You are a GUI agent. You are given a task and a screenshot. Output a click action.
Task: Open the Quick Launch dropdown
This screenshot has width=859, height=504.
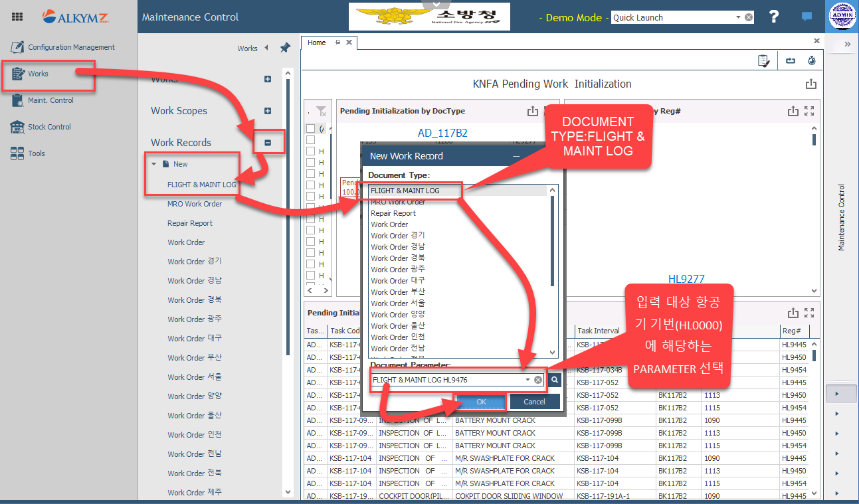[739, 18]
